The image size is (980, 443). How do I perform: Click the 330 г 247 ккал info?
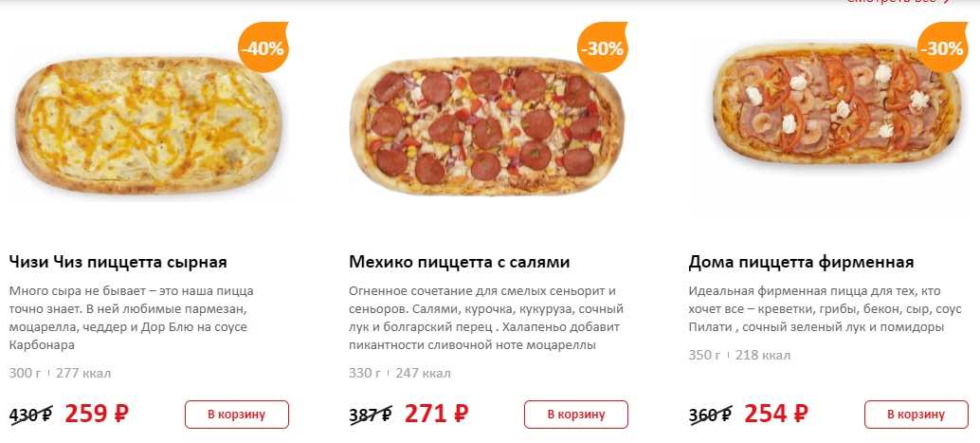point(400,374)
